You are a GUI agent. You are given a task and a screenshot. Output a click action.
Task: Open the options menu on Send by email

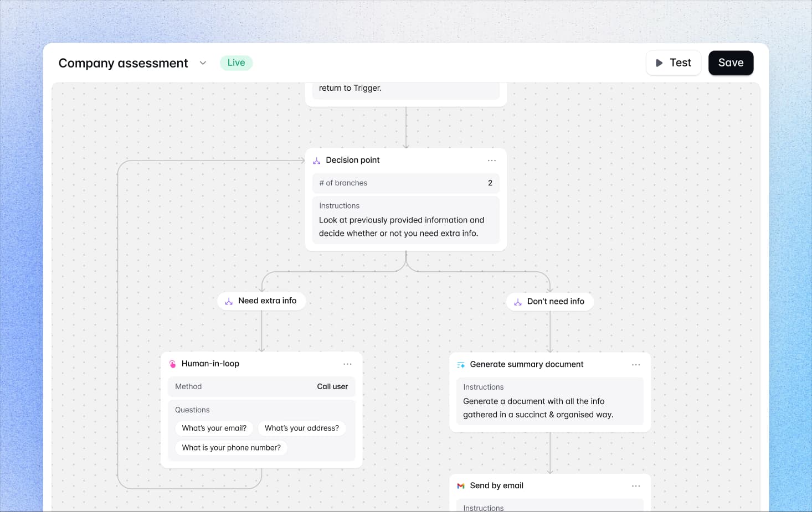[636, 485]
